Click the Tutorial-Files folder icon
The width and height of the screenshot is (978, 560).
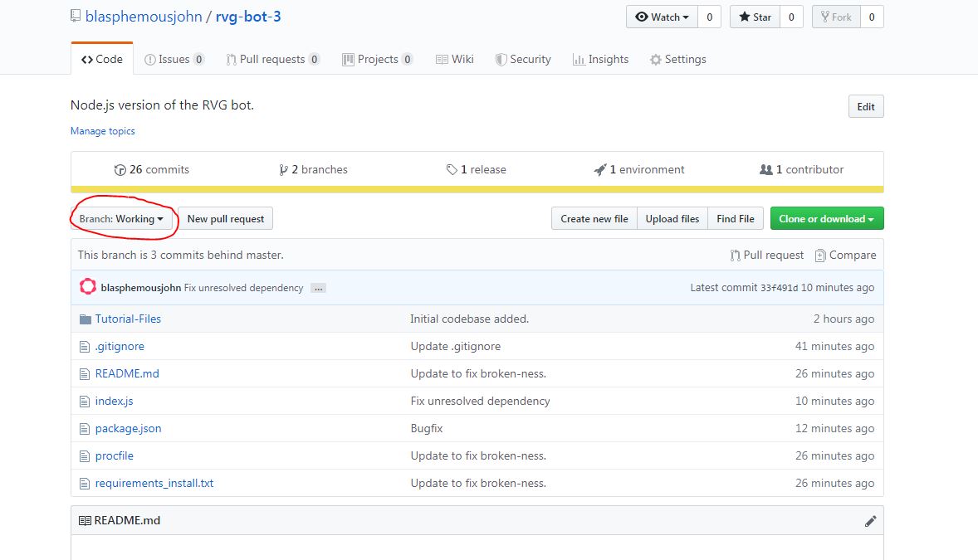pyautogui.click(x=85, y=319)
